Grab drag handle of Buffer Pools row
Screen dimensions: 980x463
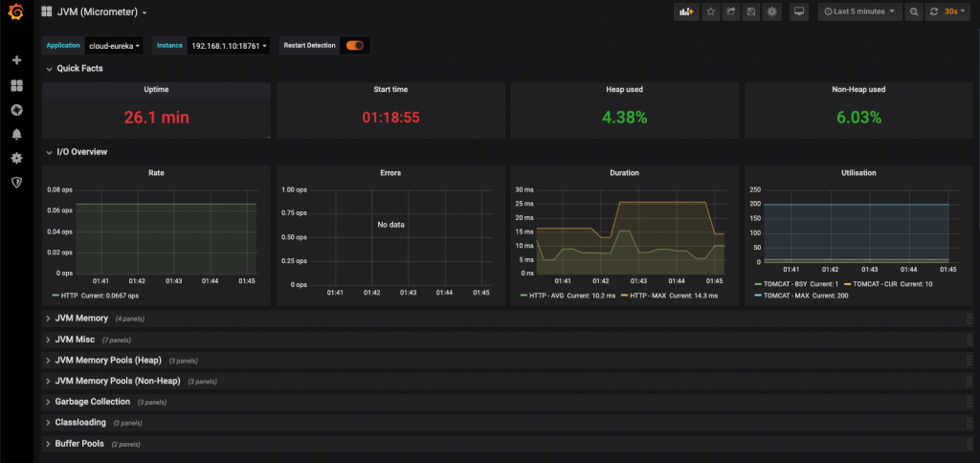click(x=969, y=444)
